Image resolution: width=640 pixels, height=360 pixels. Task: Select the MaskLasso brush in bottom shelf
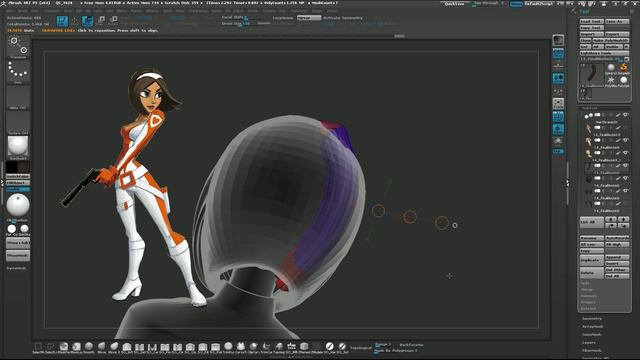click(x=76, y=347)
